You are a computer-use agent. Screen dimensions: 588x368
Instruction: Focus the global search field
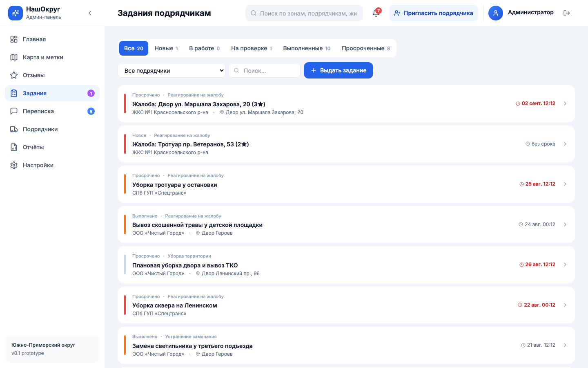pos(304,13)
